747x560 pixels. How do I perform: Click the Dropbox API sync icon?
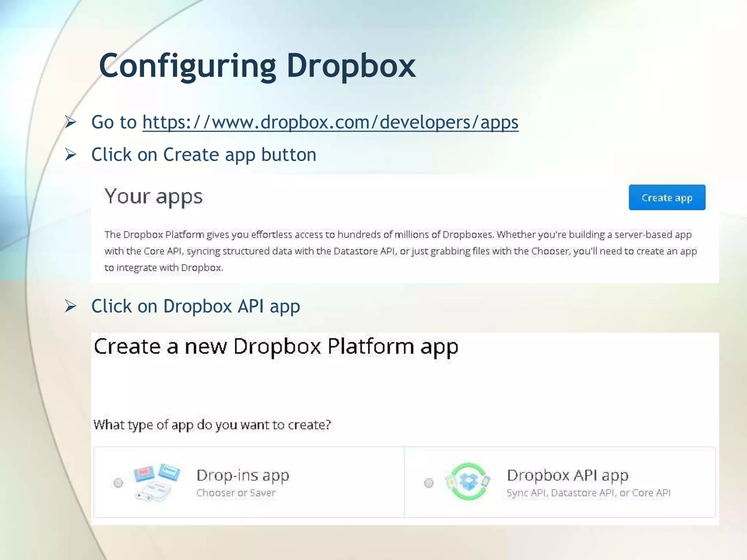pyautogui.click(x=468, y=482)
